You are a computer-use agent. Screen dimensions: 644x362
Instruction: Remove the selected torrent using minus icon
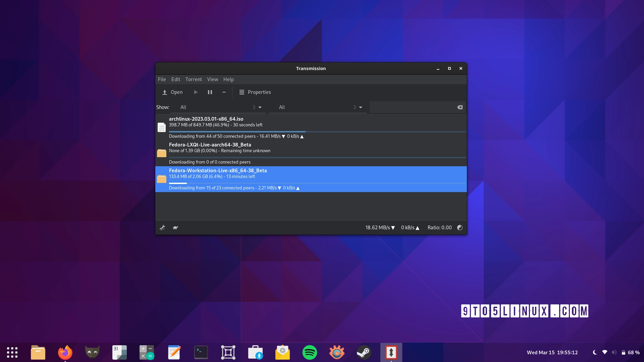pyautogui.click(x=224, y=92)
